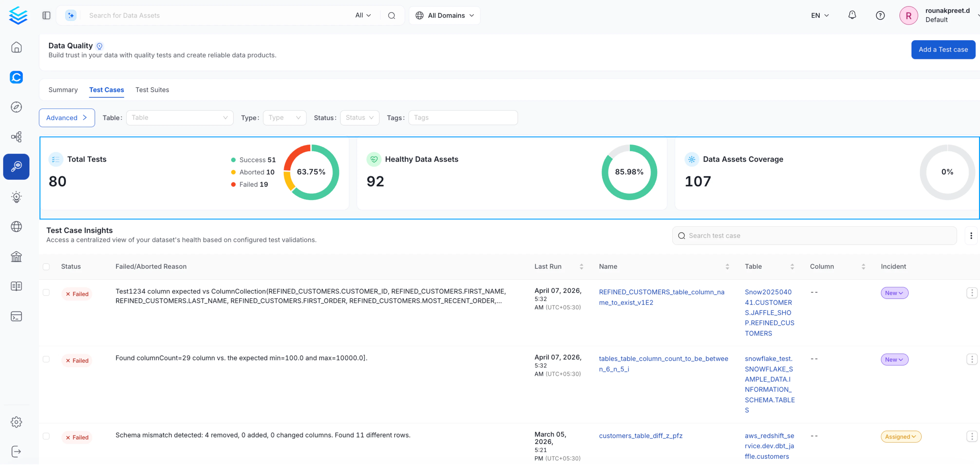The image size is (980, 465).
Task: Click the Add a Test case button
Action: (x=943, y=49)
